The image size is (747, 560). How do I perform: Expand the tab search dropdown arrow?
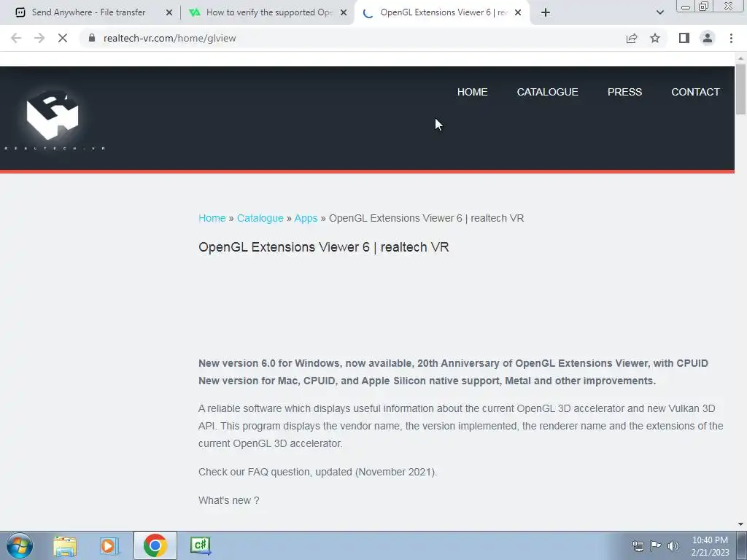click(659, 12)
